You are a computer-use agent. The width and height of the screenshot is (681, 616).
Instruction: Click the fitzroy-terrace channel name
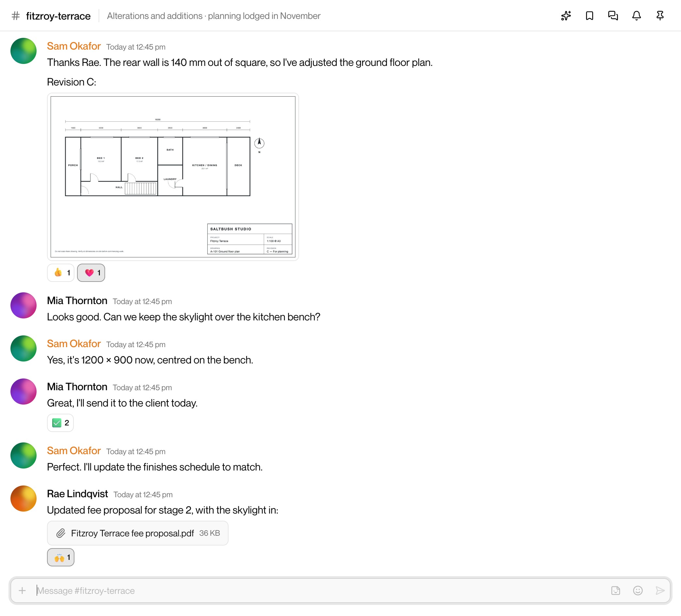point(58,16)
